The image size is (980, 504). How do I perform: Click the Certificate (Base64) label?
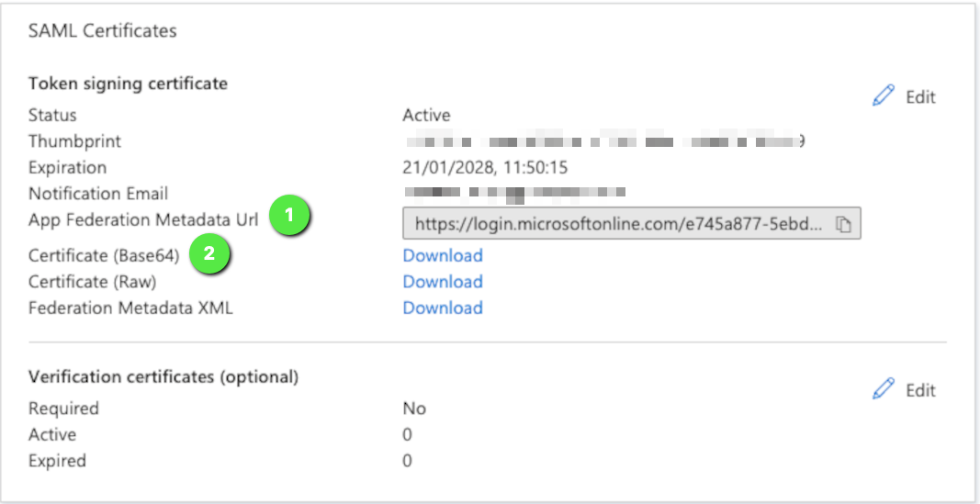tap(104, 255)
